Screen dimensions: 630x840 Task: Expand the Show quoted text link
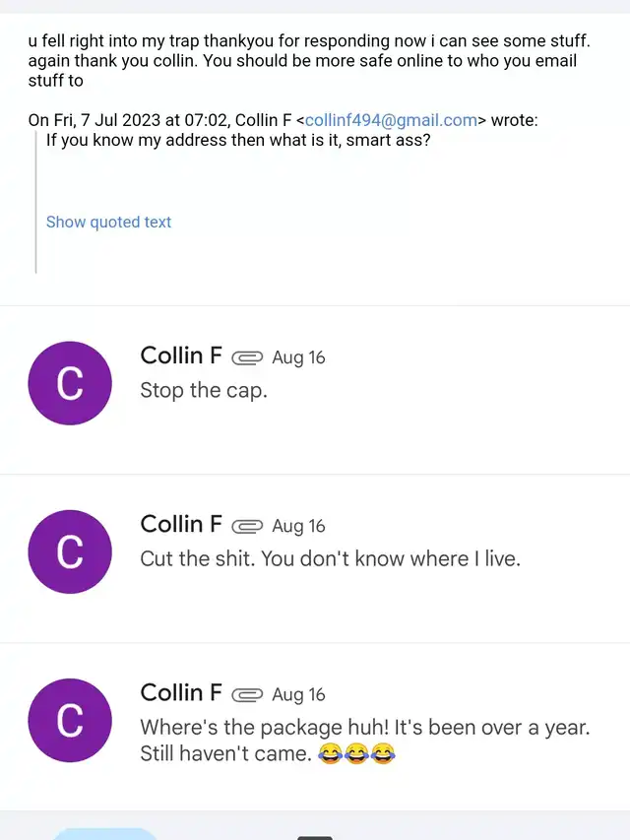[108, 222]
